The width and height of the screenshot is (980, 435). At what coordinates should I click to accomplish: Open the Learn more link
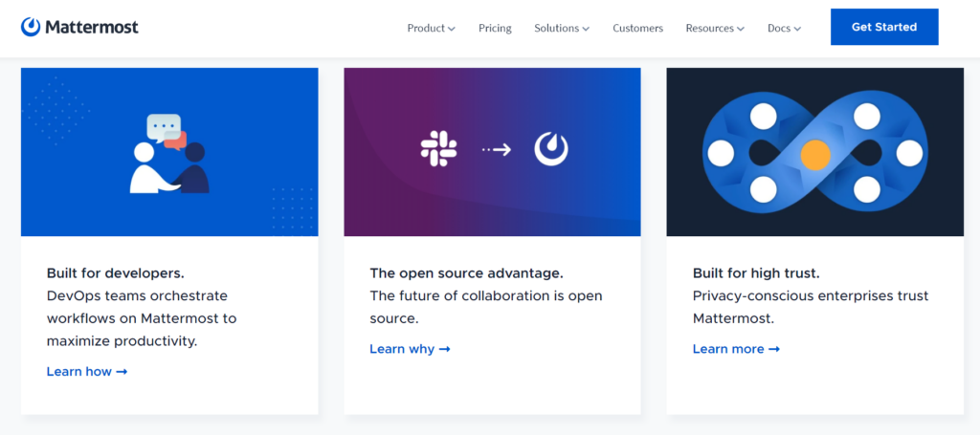(x=728, y=350)
